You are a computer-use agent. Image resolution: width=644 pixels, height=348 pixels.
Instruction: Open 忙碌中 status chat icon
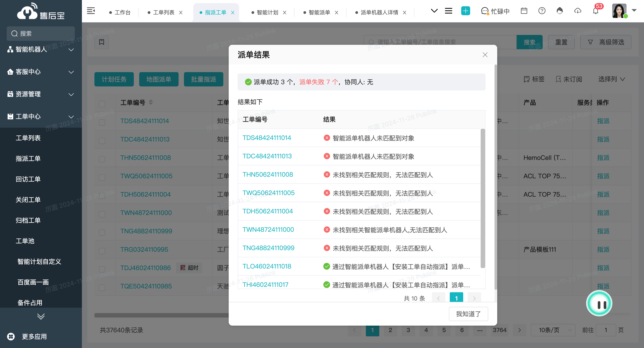point(485,11)
